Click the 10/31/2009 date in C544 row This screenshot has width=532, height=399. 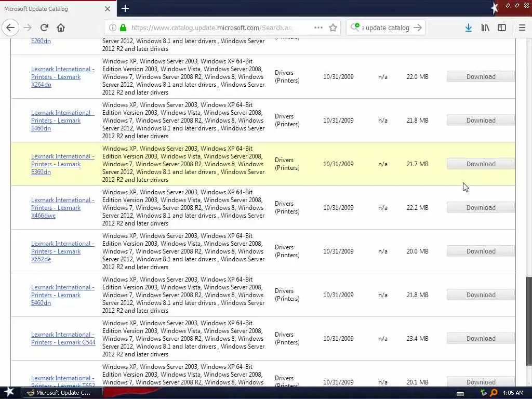tap(338, 339)
